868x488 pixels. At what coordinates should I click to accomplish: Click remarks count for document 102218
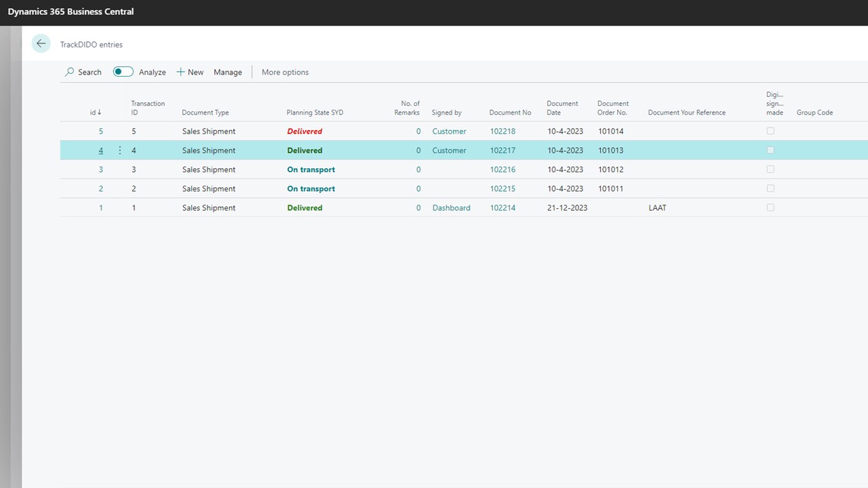tap(418, 131)
